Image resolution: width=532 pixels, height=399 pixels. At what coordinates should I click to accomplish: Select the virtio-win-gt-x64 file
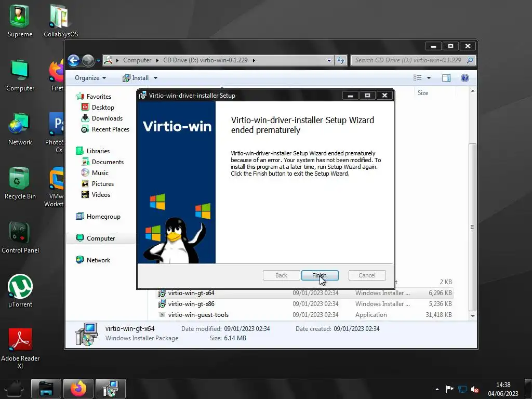click(304, 293)
